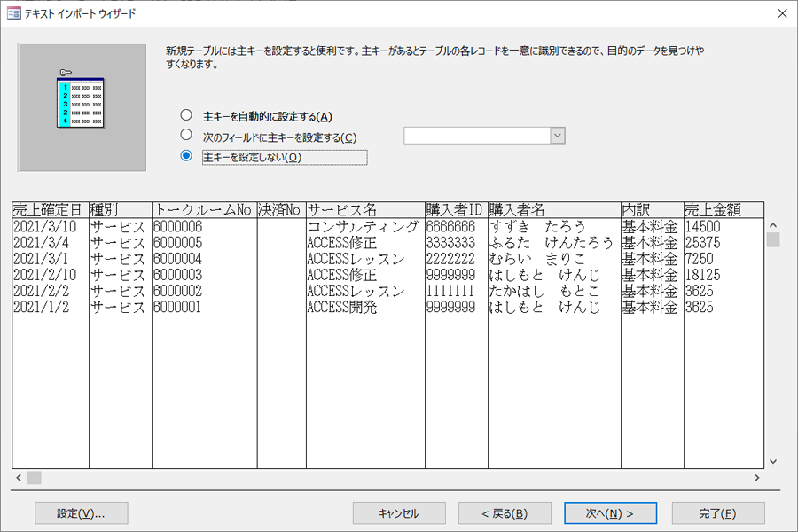Click the horizontal scrollbar right arrow
Screen dimensions: 798x532
(756, 478)
